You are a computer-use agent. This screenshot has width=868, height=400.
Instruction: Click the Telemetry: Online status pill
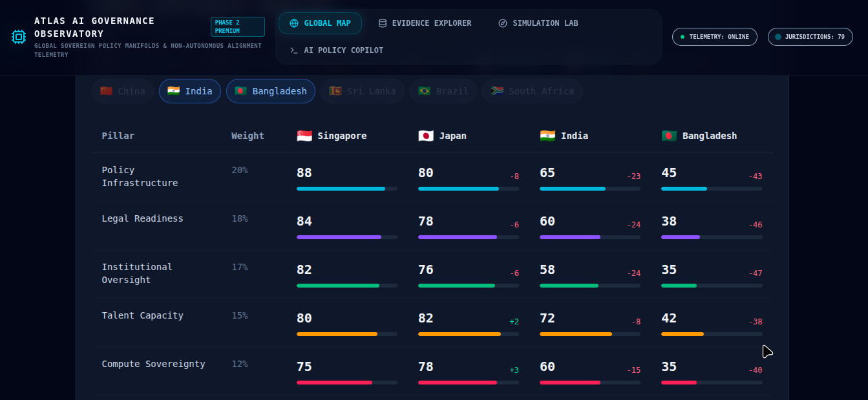click(715, 37)
